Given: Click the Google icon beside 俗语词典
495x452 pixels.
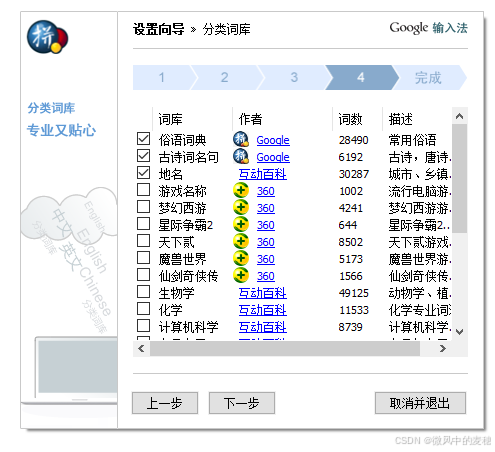Looking at the screenshot, I should tap(241, 139).
